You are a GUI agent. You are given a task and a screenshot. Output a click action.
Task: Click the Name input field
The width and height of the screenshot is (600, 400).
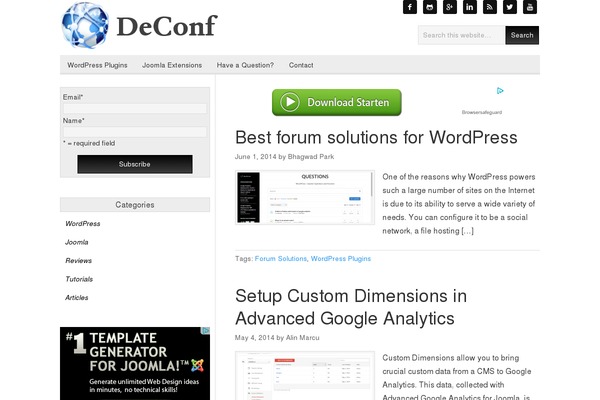click(x=135, y=132)
